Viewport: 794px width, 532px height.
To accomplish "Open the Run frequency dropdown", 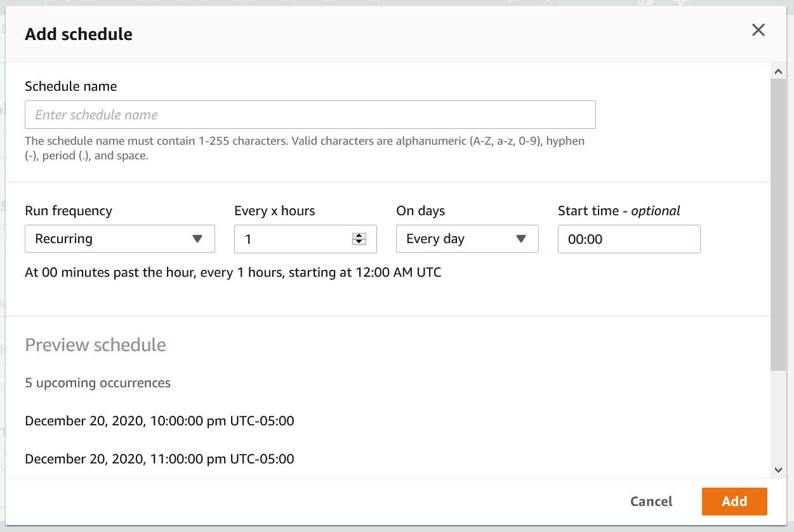I will 120,239.
